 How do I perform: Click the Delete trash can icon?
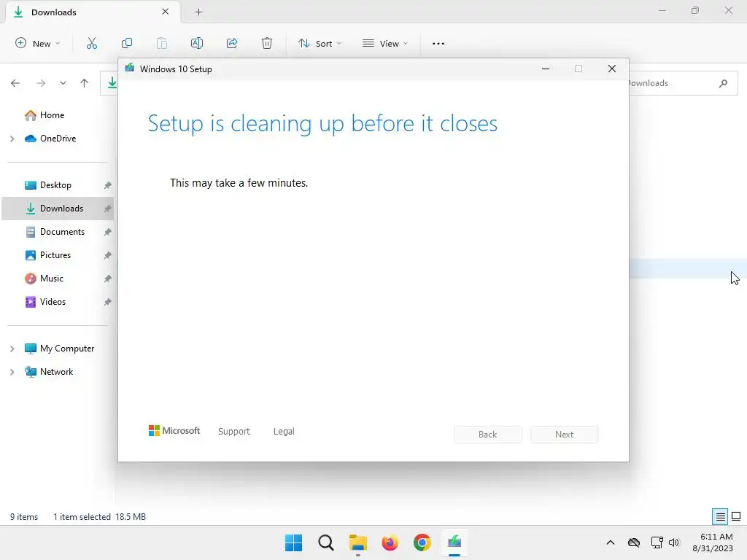pos(267,43)
